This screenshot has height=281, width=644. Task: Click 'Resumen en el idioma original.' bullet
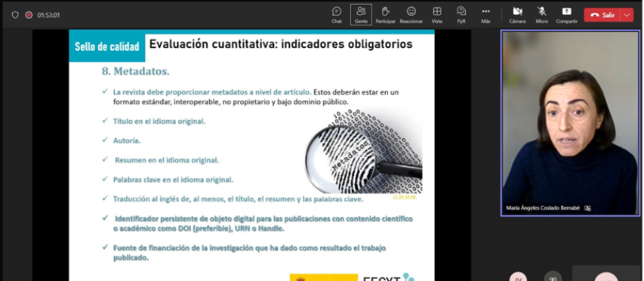tap(167, 160)
